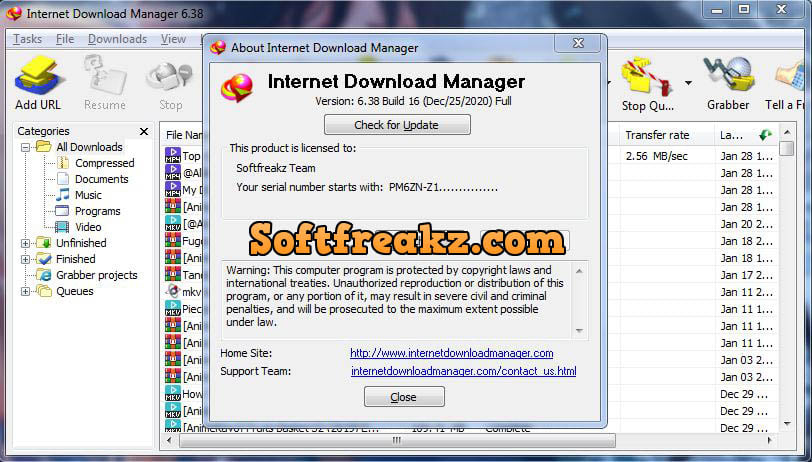Select the Video category
The image size is (812, 462).
(x=88, y=227)
